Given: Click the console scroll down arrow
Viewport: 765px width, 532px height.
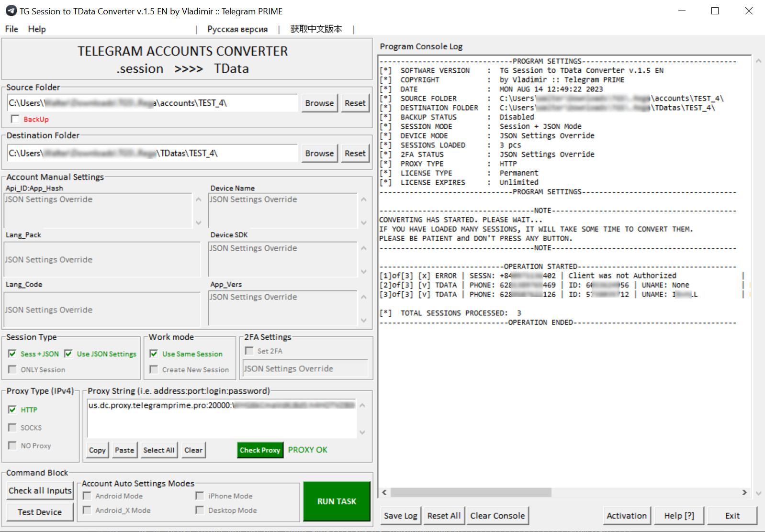Looking at the screenshot, I should pyautogui.click(x=758, y=493).
